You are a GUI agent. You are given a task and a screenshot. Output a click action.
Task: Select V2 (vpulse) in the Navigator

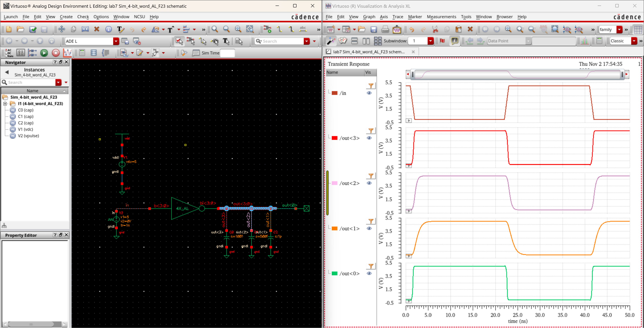pyautogui.click(x=28, y=136)
